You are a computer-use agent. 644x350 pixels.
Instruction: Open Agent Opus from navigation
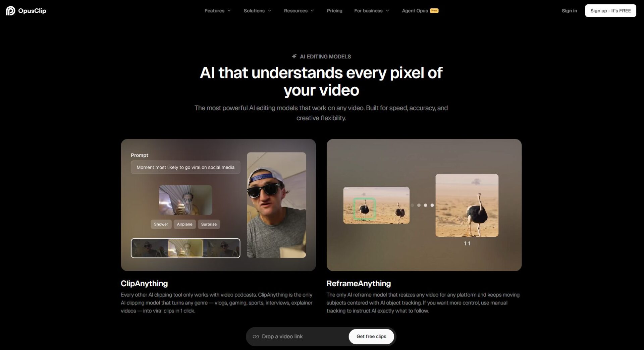[415, 11]
